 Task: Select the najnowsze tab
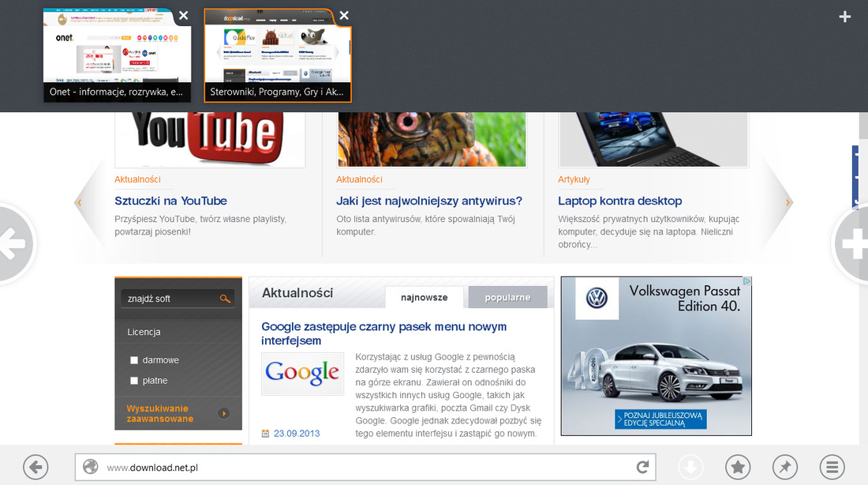(424, 298)
